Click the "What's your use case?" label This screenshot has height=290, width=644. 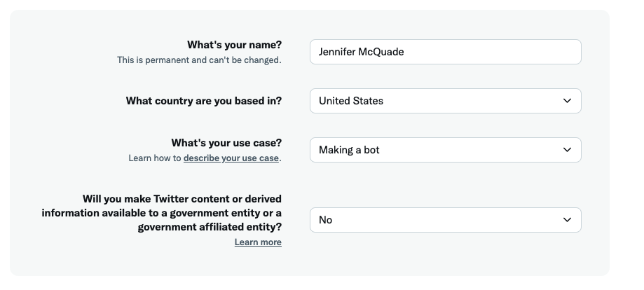(x=226, y=144)
